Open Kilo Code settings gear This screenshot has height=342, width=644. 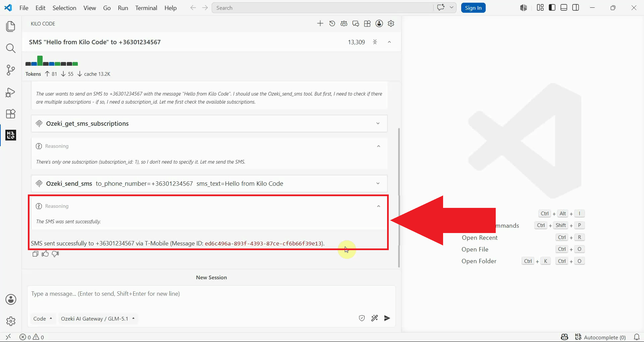coord(391,23)
